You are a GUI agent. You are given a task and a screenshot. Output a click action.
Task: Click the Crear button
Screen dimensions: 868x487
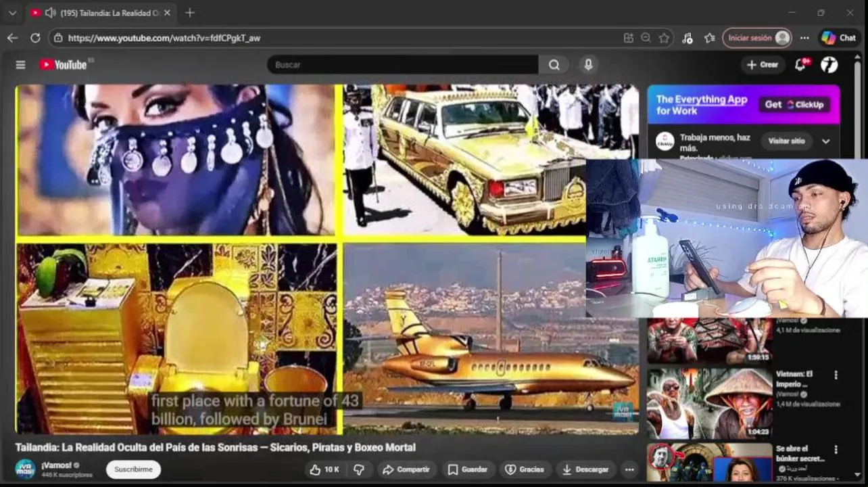tap(763, 65)
